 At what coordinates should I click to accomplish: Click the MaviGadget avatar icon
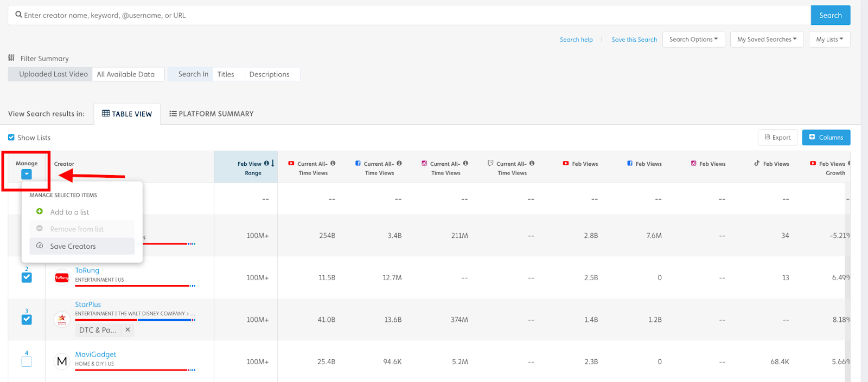tap(62, 361)
